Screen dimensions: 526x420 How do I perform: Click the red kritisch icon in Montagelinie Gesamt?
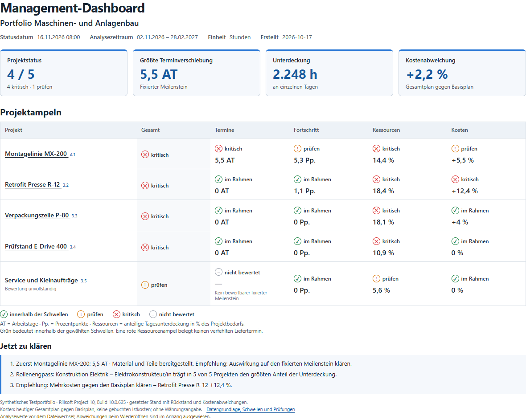click(x=145, y=155)
